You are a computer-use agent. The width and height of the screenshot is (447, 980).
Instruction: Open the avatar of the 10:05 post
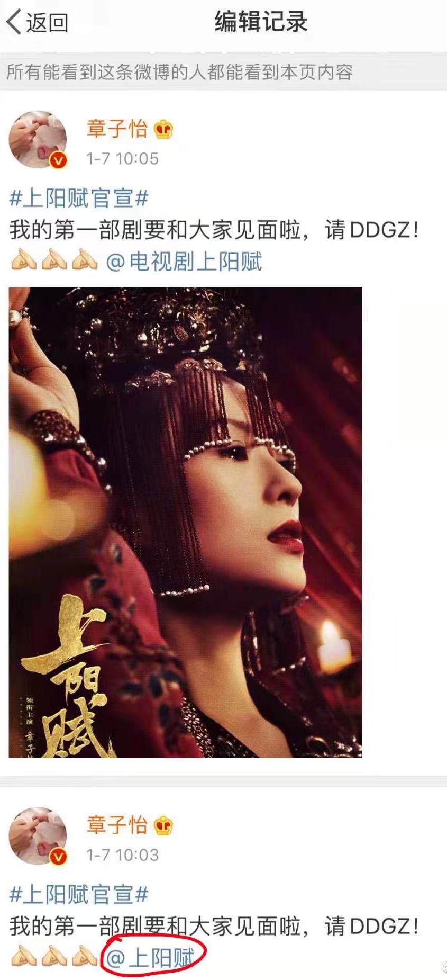pyautogui.click(x=38, y=140)
